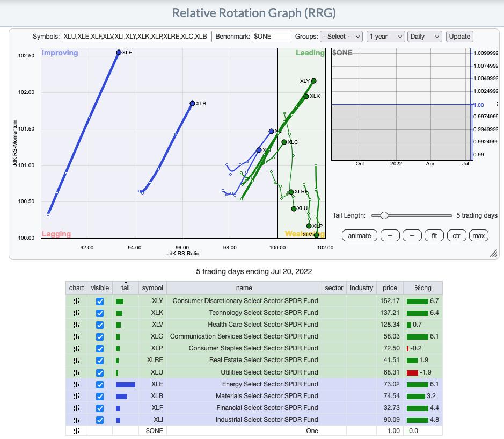This screenshot has height=439, width=504.
Task: Sort table by name column header
Action: [244, 287]
